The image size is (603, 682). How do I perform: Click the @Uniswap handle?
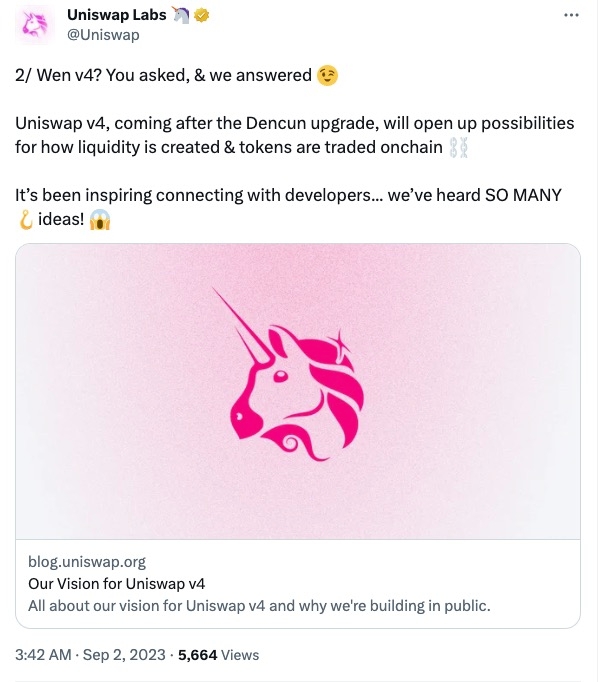[102, 36]
